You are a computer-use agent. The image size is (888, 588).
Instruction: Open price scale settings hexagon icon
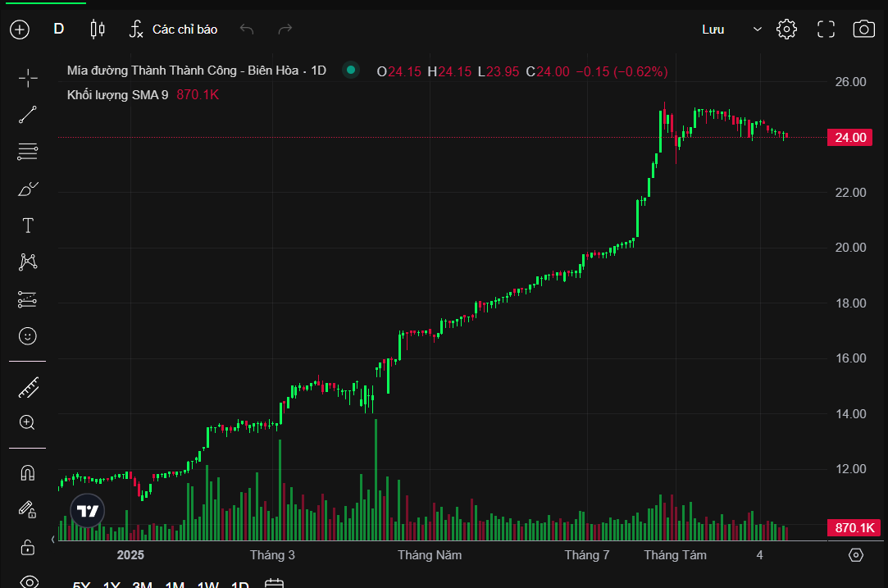point(856,555)
